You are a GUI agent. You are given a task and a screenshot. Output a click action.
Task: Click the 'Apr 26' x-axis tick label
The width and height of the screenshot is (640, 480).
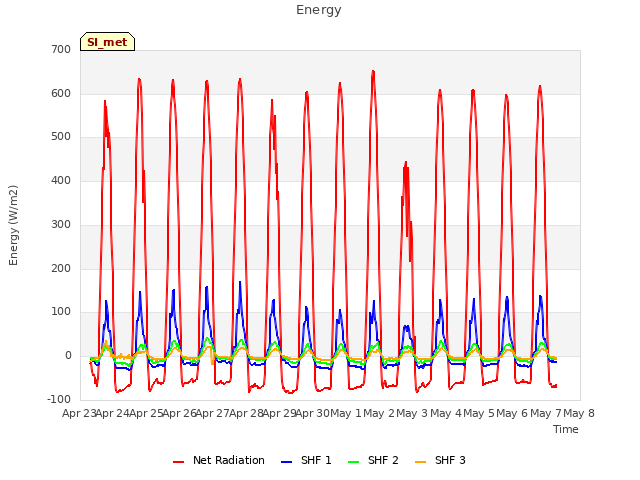click(x=180, y=413)
